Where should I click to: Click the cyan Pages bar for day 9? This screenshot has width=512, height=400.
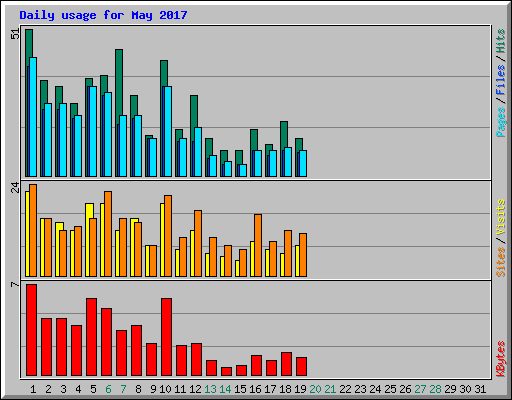(x=153, y=157)
